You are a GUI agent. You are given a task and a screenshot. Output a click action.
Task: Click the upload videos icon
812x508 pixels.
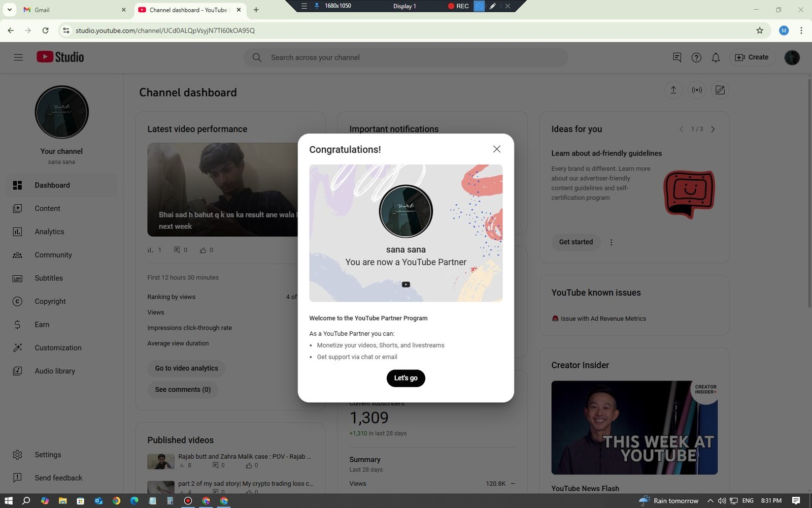click(x=673, y=90)
